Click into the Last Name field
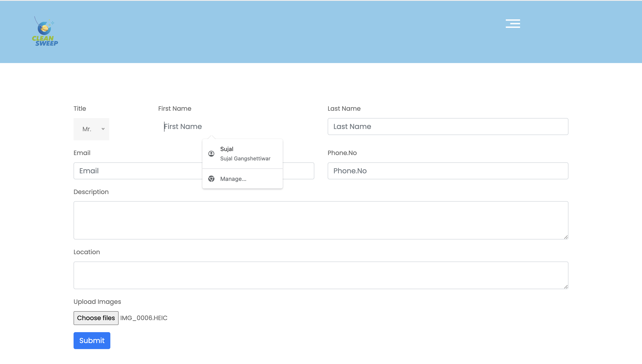The width and height of the screenshot is (642, 364). 448,127
